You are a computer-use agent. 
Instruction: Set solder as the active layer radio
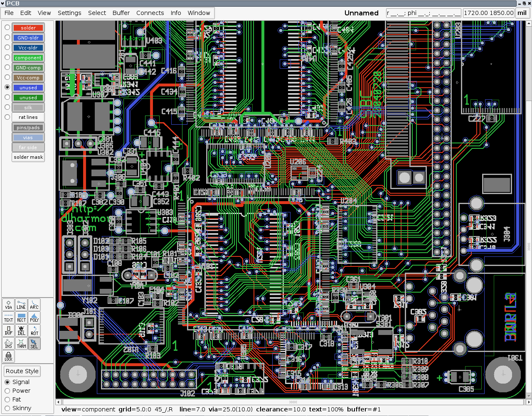tap(7, 27)
